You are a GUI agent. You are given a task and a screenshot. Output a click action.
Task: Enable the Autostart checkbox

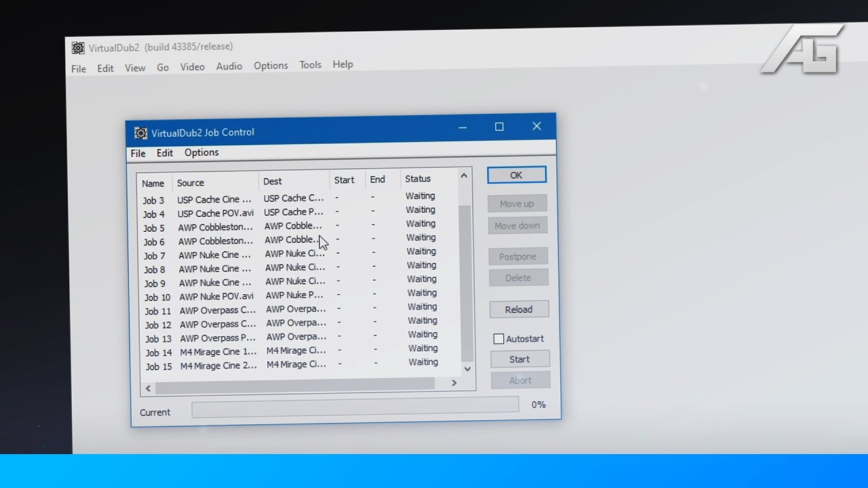[498, 339]
